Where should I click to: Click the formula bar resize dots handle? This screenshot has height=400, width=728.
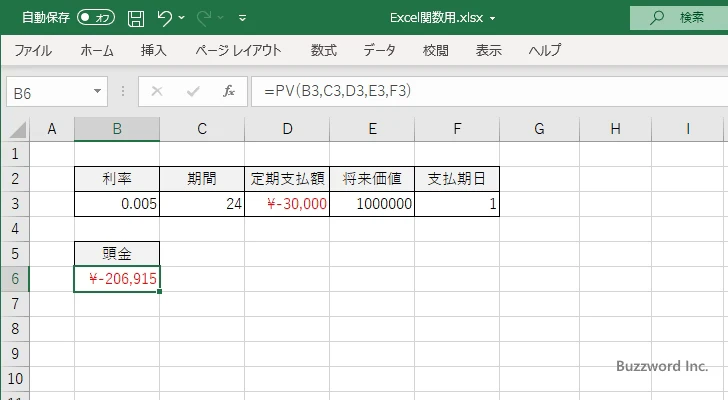(x=123, y=91)
